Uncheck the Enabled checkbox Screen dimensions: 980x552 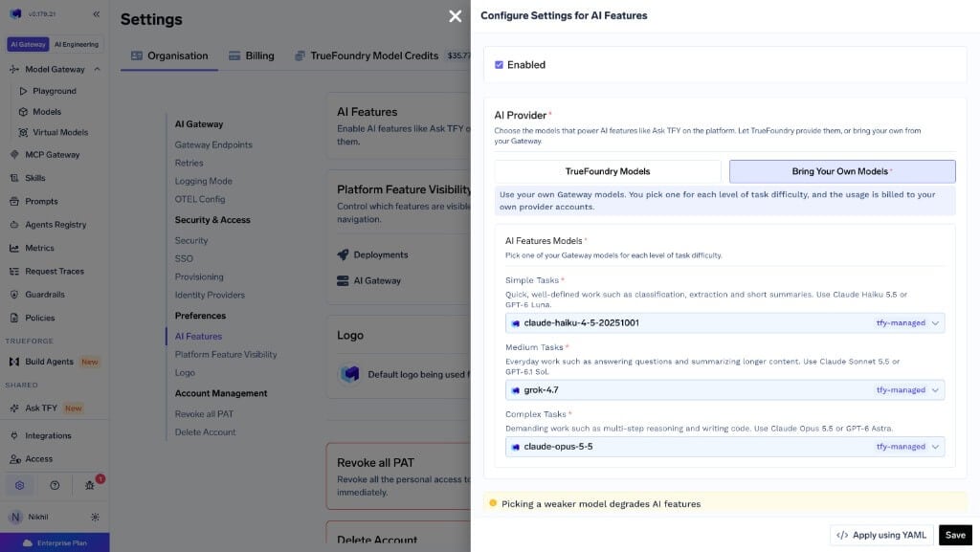499,65
